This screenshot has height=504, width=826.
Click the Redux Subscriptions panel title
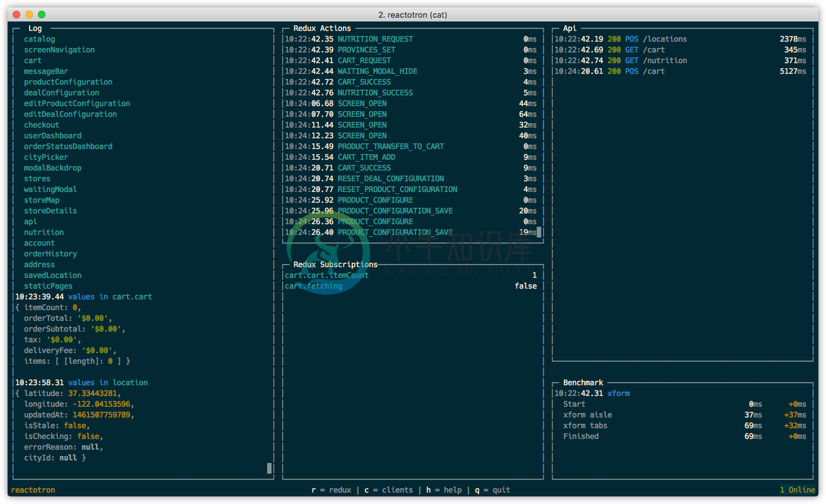335,265
